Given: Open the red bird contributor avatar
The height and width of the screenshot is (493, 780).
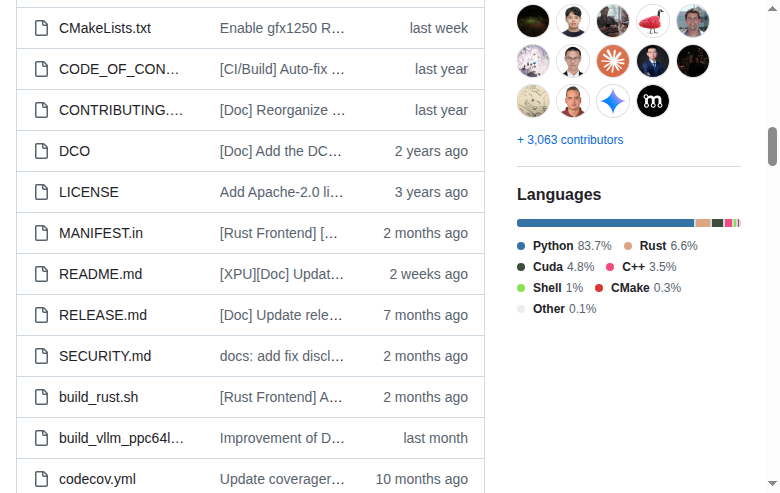Looking at the screenshot, I should click(653, 21).
